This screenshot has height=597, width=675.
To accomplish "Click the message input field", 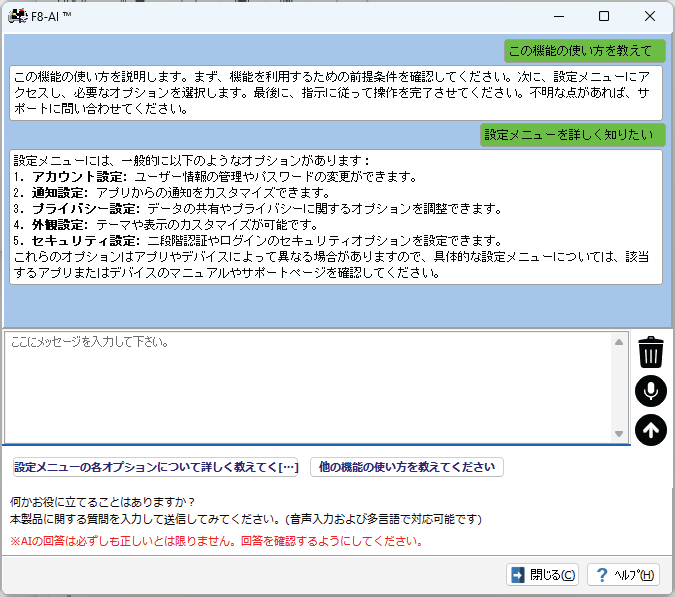I will pos(308,386).
